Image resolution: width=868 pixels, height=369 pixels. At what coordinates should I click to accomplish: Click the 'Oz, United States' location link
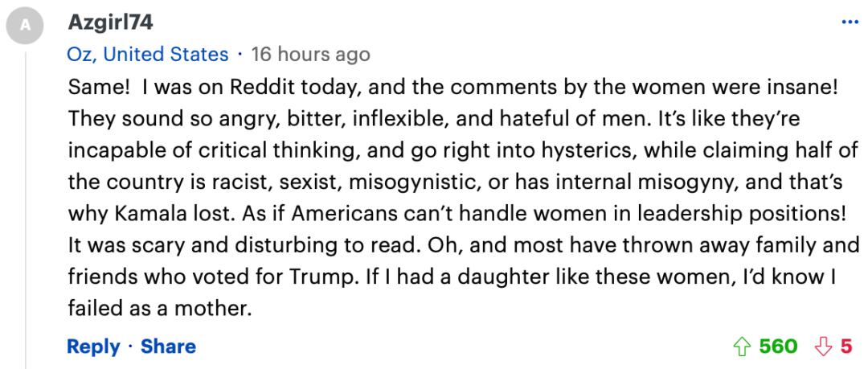(148, 55)
